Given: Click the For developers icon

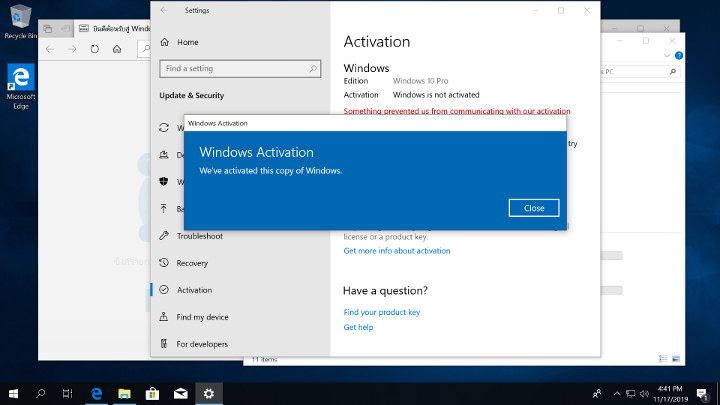Looking at the screenshot, I should point(164,343).
